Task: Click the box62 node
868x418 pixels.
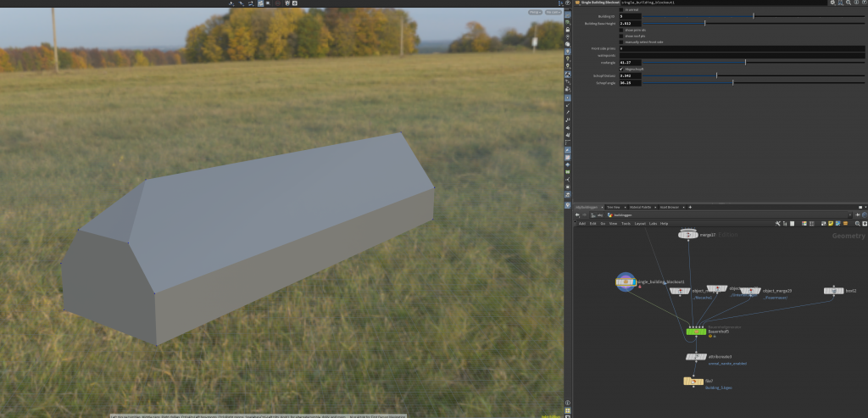Action: [832, 291]
